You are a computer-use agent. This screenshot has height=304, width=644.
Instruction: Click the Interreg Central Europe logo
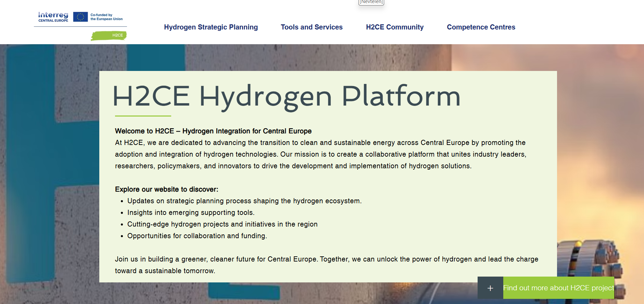tap(53, 17)
